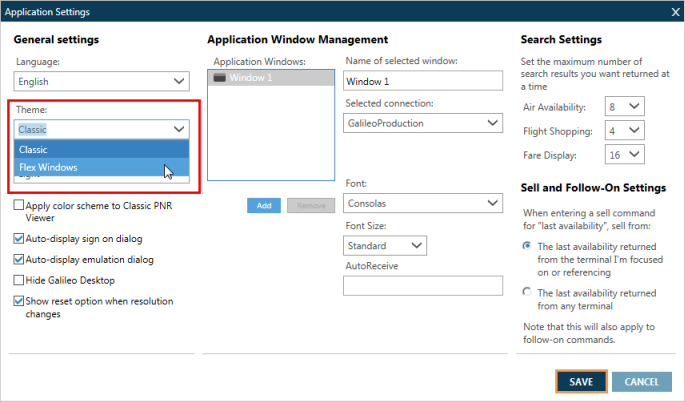This screenshot has width=685, height=402.
Task: Enable Apply color scheme to Classic PNR Viewer
Action: [20, 206]
